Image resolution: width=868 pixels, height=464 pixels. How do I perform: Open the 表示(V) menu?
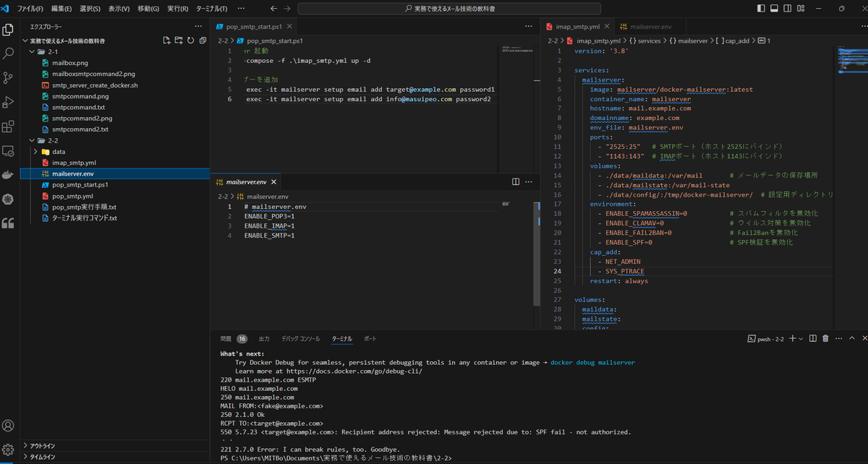[119, 9]
